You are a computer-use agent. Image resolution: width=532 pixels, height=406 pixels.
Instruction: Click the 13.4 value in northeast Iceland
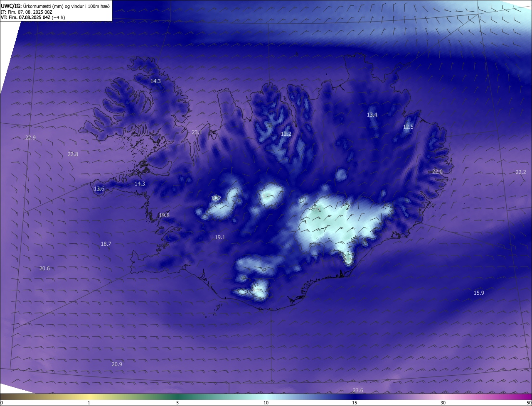pos(372,115)
